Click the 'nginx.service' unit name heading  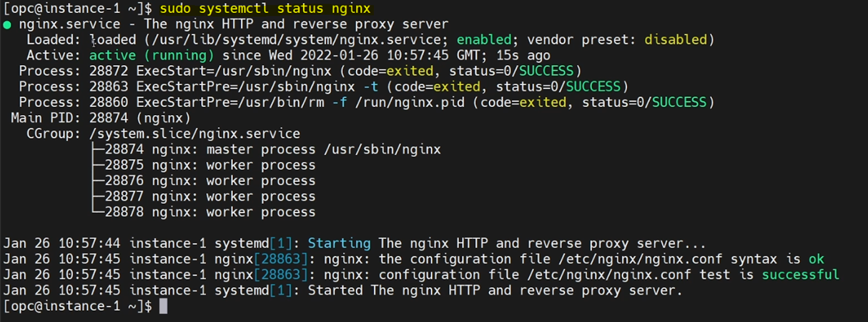click(69, 24)
